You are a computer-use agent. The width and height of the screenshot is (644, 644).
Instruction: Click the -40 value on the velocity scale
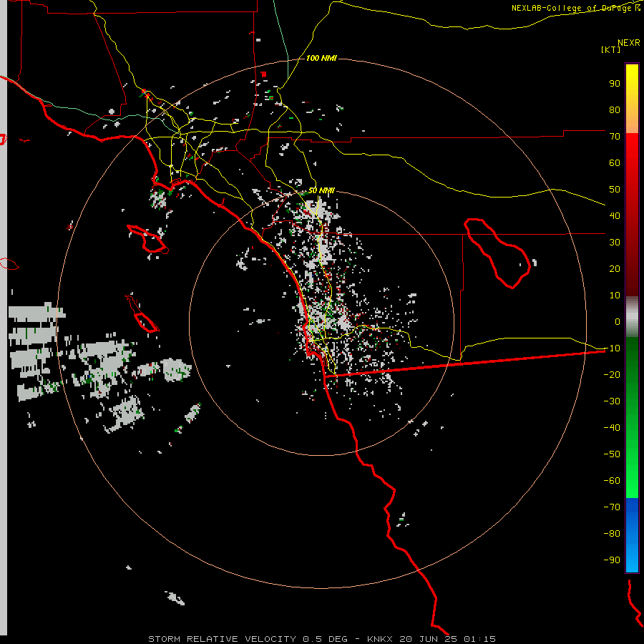pos(612,428)
